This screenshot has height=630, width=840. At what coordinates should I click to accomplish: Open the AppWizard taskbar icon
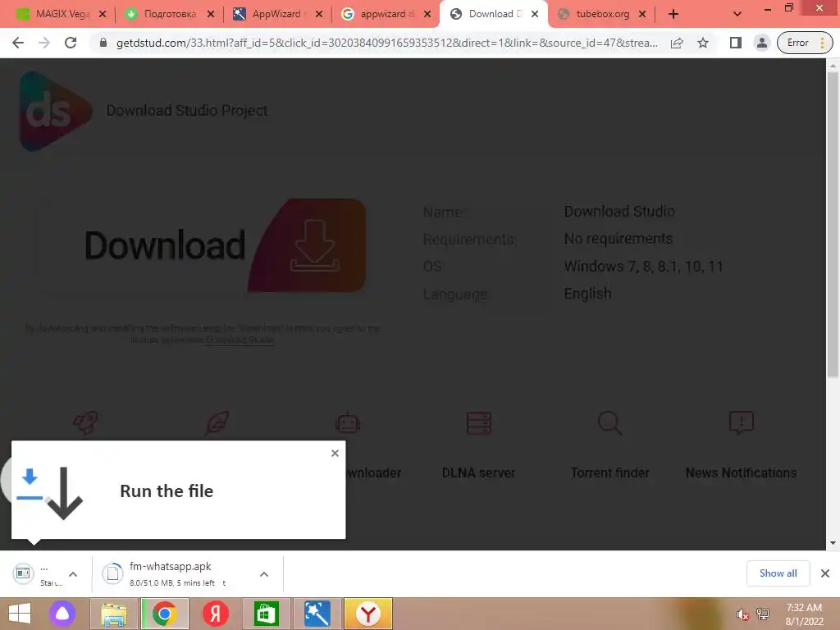point(317,614)
